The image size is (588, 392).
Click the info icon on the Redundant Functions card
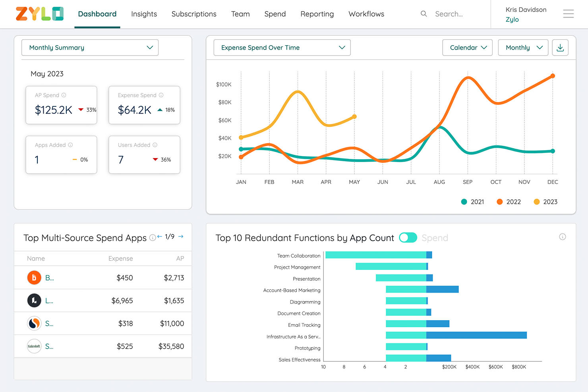(563, 236)
